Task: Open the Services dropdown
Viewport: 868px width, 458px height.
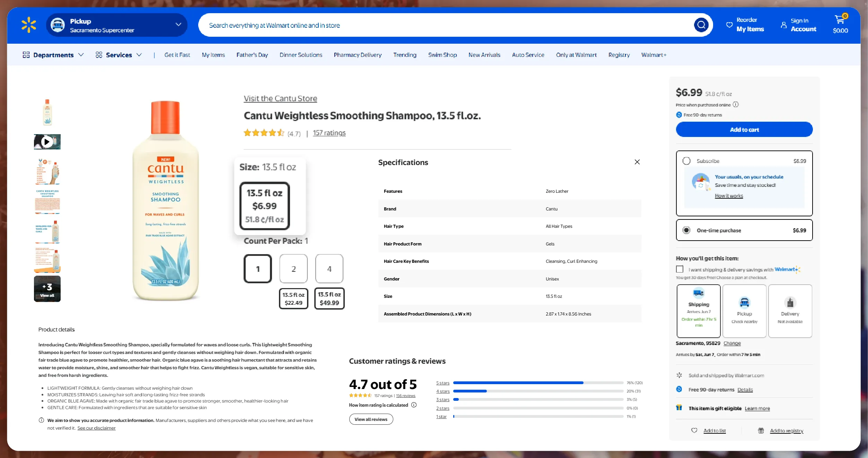Action: coord(119,55)
